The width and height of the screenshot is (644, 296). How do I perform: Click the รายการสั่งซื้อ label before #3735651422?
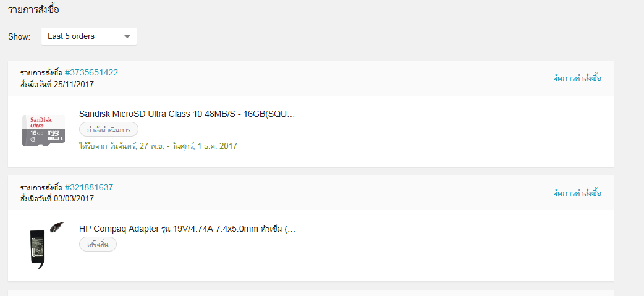point(41,73)
